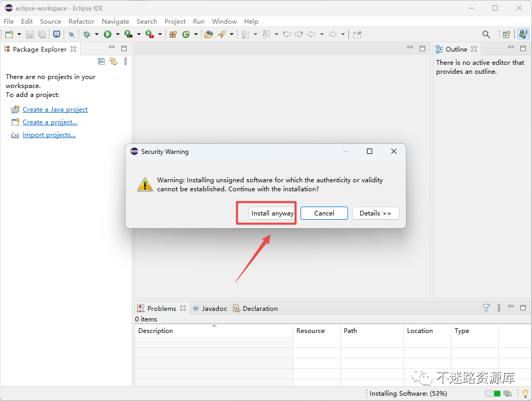Click the Import projects... link

(x=49, y=135)
